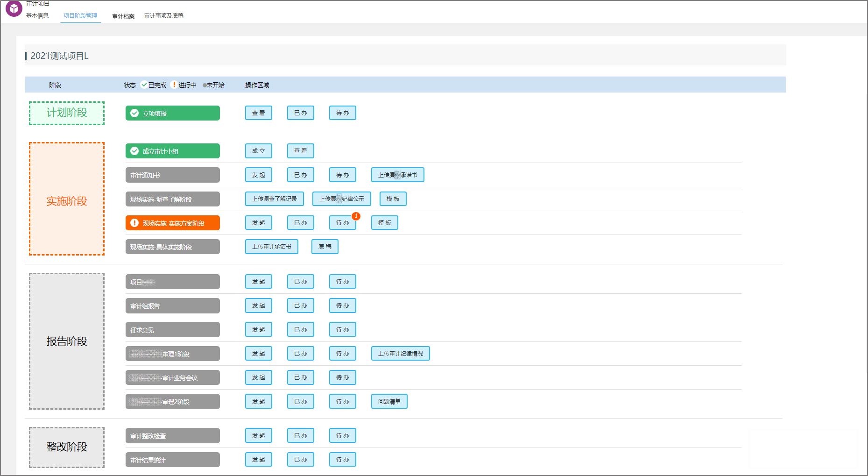This screenshot has height=476, width=868.
Task: Open the 审计事项及底稿 tab
Action: (x=164, y=16)
